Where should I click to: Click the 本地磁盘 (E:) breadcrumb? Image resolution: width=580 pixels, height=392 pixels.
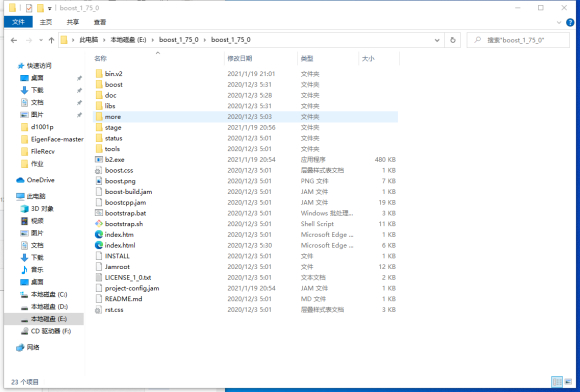128,40
